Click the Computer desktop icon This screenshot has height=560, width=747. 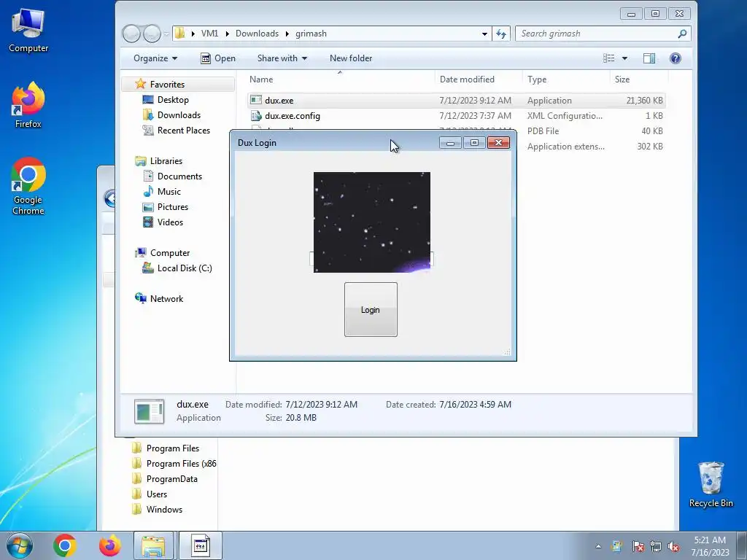28,30
